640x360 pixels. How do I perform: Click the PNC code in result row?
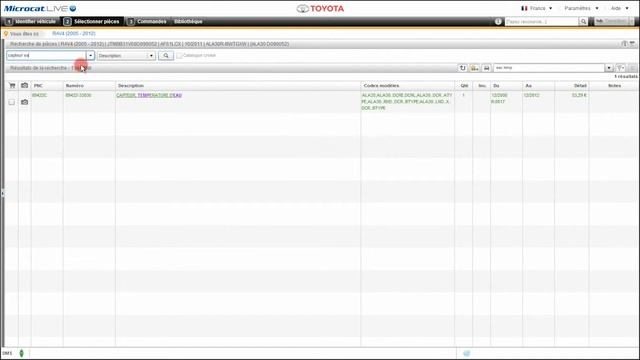point(39,95)
